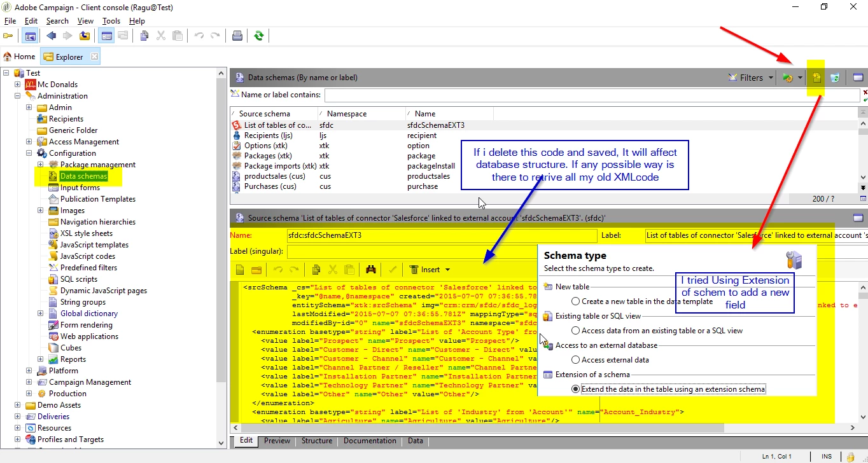
Task: Create new document in XML editor toolbar
Action: click(x=240, y=270)
